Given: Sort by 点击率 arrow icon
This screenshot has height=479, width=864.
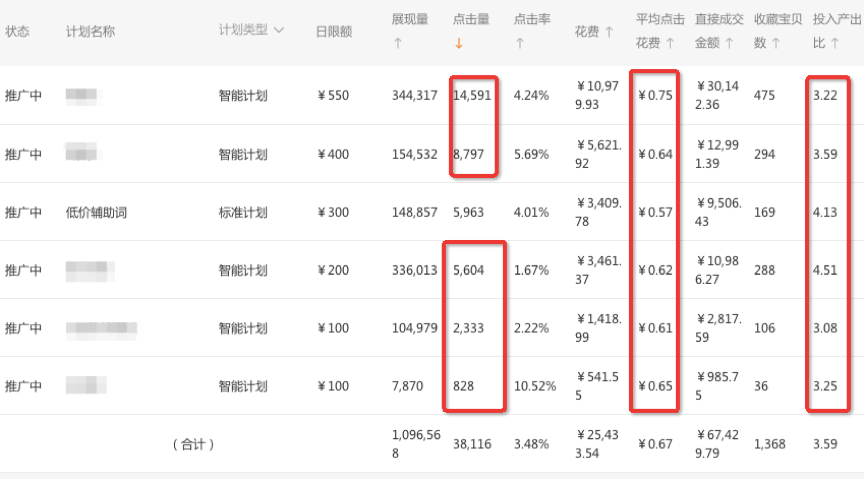Looking at the screenshot, I should [x=519, y=43].
